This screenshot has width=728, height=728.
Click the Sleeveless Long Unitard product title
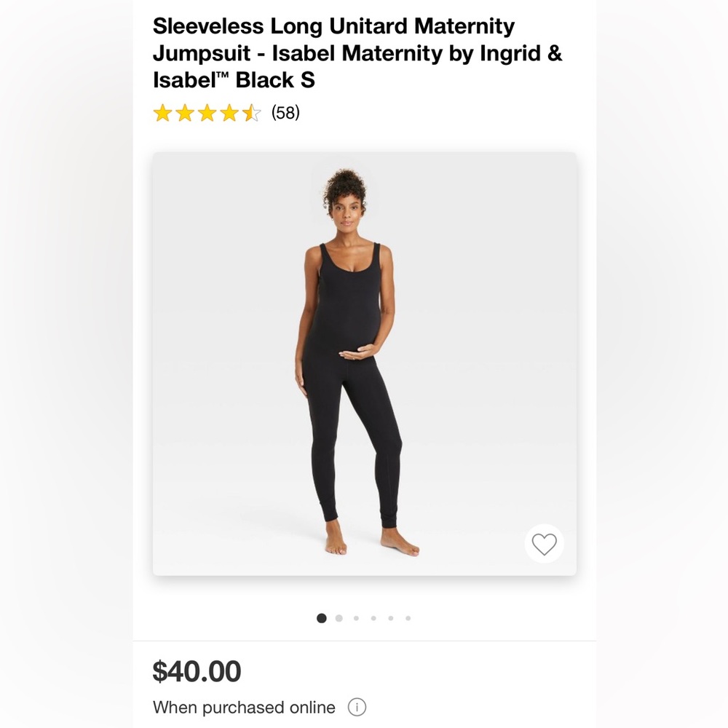point(356,53)
